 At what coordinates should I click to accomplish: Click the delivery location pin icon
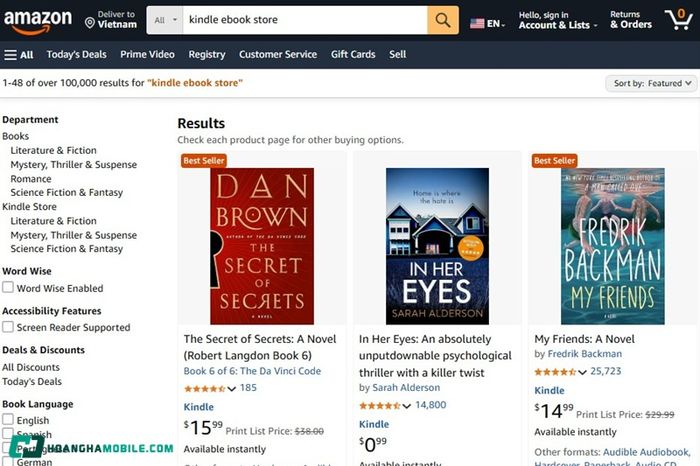(x=90, y=22)
